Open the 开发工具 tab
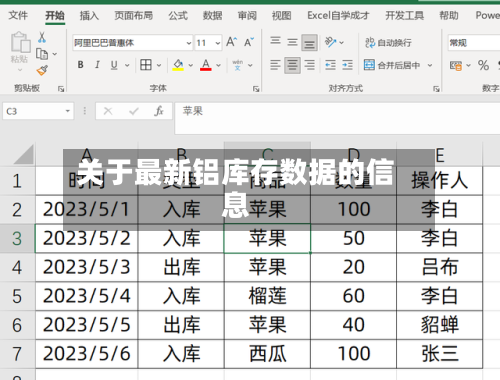This screenshot has height=380, width=500. tap(404, 15)
